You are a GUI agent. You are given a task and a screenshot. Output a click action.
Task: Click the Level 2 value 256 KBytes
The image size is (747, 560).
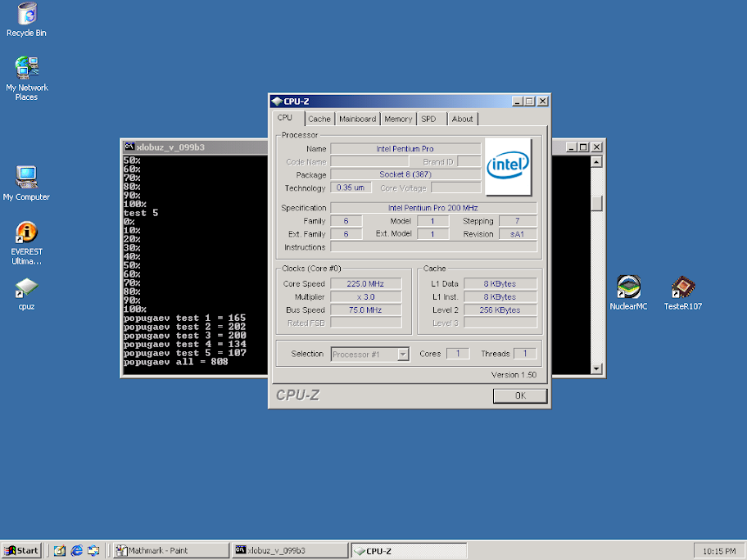click(500, 310)
